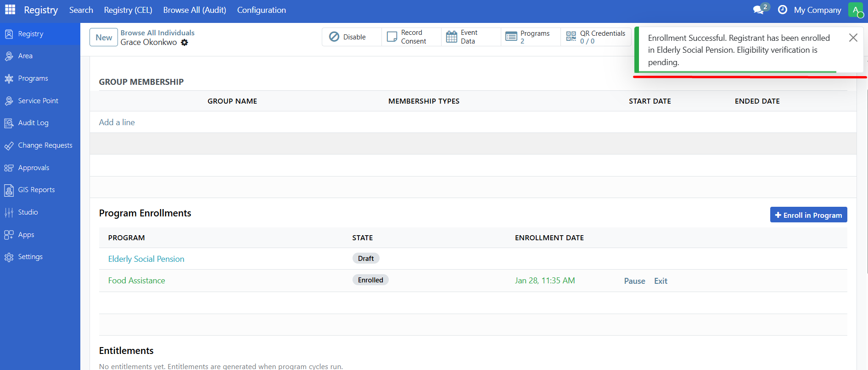The height and width of the screenshot is (370, 868).
Task: Click the user avatar icon
Action: (856, 10)
